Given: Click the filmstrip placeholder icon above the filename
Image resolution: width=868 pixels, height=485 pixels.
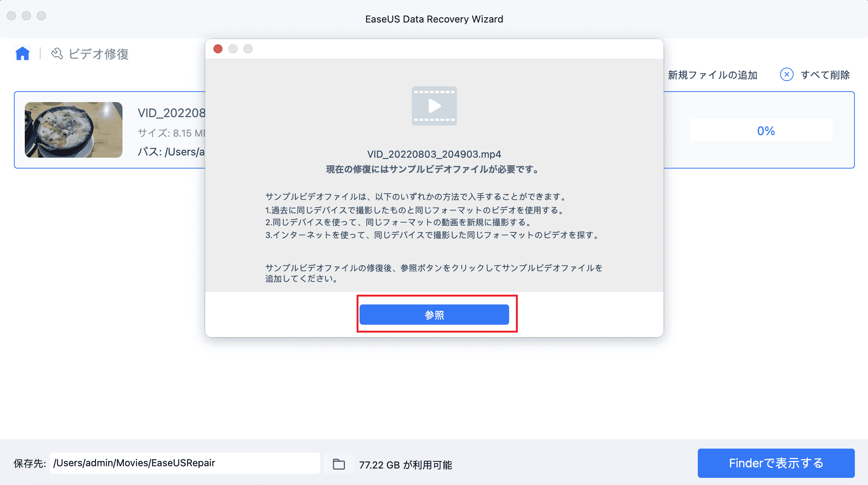Looking at the screenshot, I should pyautogui.click(x=434, y=106).
